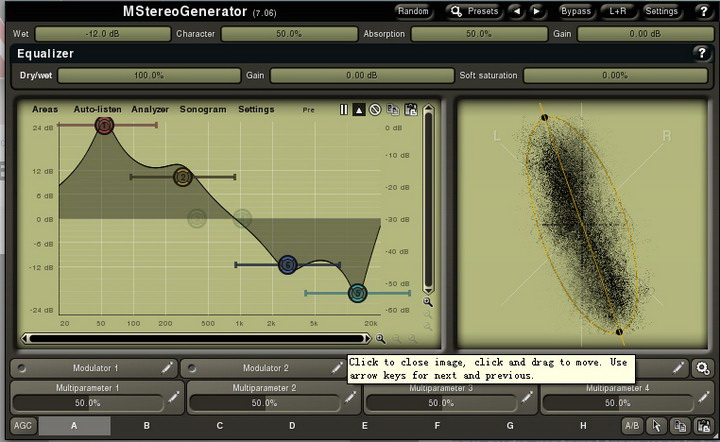Adjust the equalizer Dry/wet slider at 100.0%
Viewport: 720px width, 442px height.
coord(149,75)
